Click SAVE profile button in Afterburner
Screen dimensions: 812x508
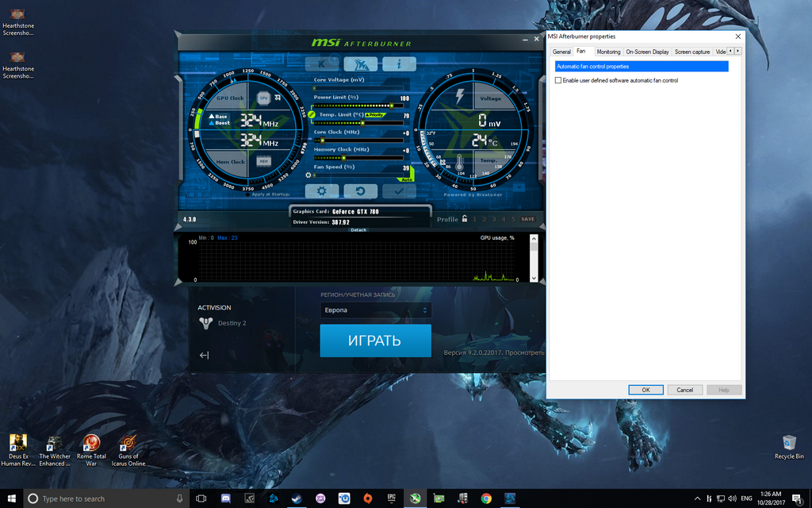[527, 219]
